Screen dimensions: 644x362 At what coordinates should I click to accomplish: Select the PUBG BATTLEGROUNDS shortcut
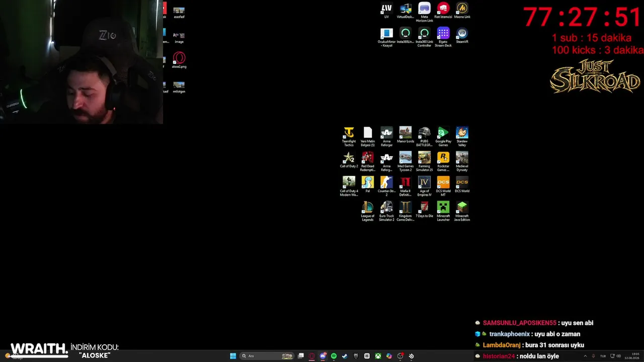pyautogui.click(x=424, y=137)
